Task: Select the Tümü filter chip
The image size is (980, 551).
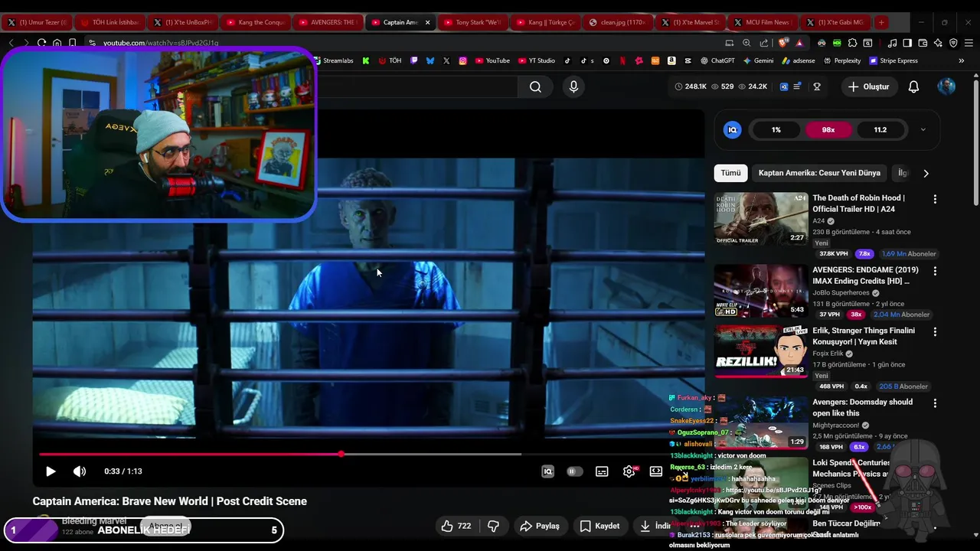Action: coord(730,173)
